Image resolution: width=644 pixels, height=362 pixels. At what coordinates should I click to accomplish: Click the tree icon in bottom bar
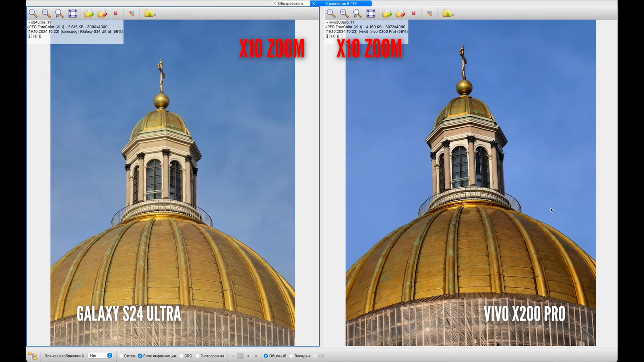click(x=33, y=356)
